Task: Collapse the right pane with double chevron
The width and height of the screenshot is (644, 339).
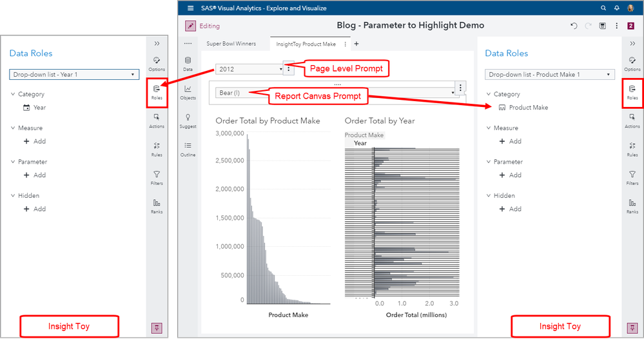Action: pyautogui.click(x=632, y=44)
